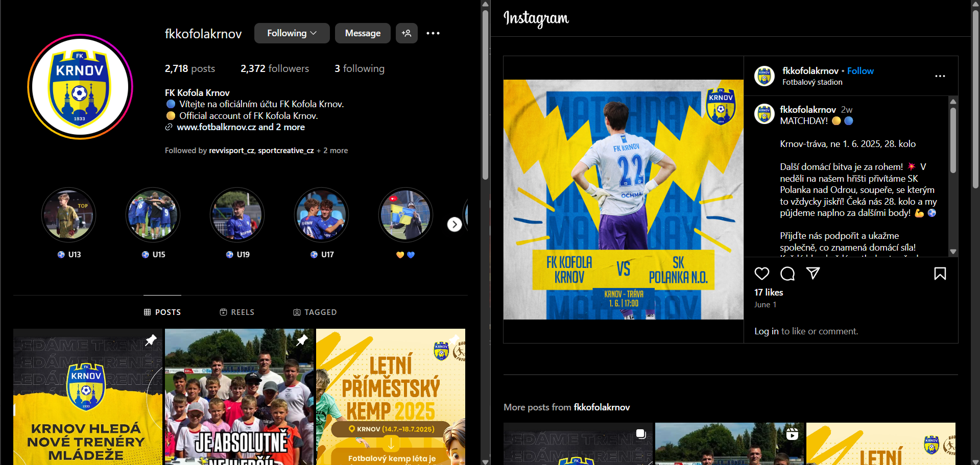Click the Fotbalový stadion location link
980x465 pixels.
pyautogui.click(x=812, y=82)
